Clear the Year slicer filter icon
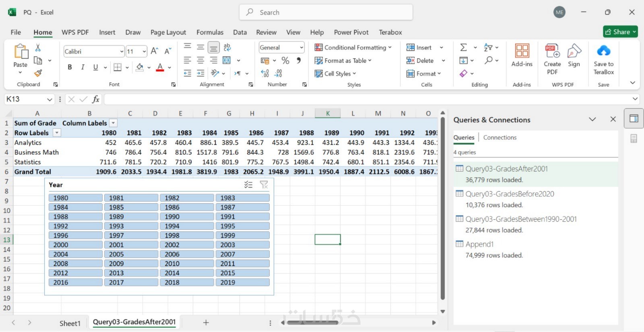644x332 pixels. (x=264, y=185)
